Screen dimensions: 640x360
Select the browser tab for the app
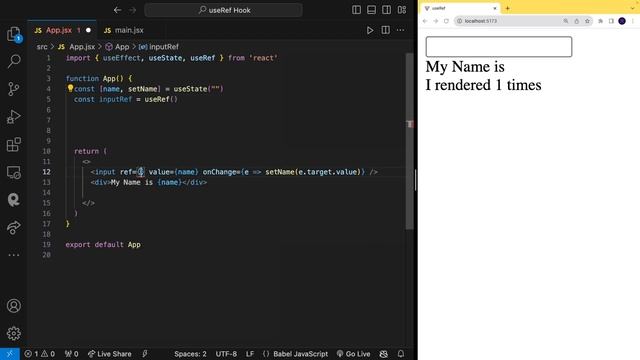pos(459,8)
